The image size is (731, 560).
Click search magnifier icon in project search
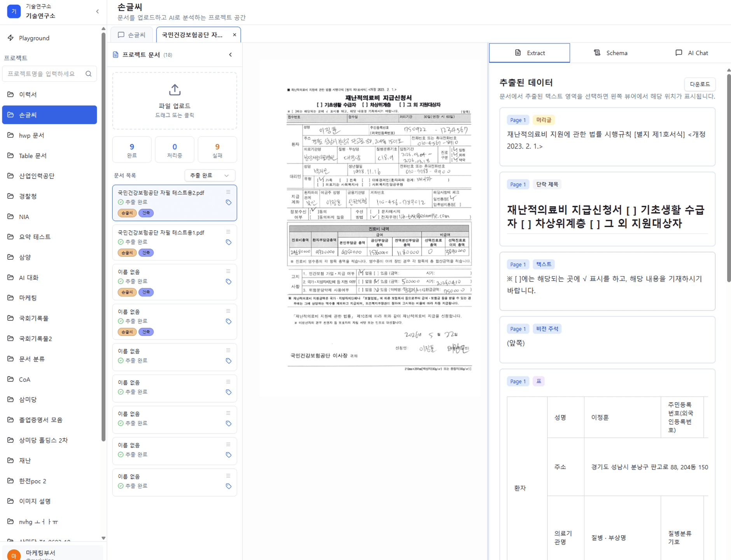(89, 73)
